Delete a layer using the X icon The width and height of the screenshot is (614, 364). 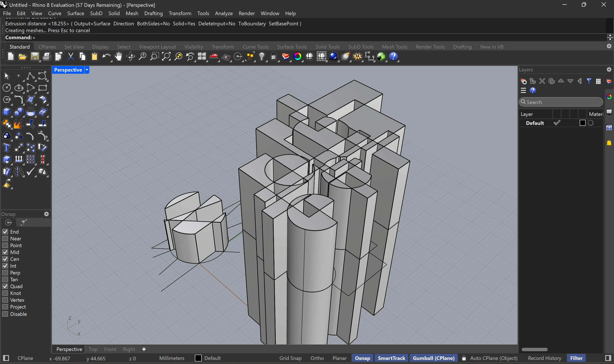pyautogui.click(x=542, y=81)
